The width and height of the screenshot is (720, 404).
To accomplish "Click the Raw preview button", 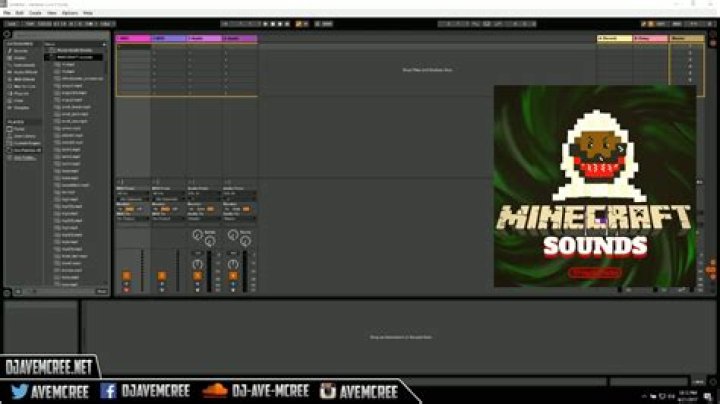I will 101,292.
